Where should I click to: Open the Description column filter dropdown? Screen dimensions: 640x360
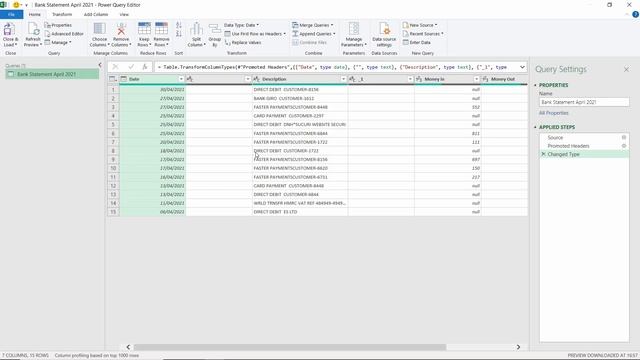(343, 79)
